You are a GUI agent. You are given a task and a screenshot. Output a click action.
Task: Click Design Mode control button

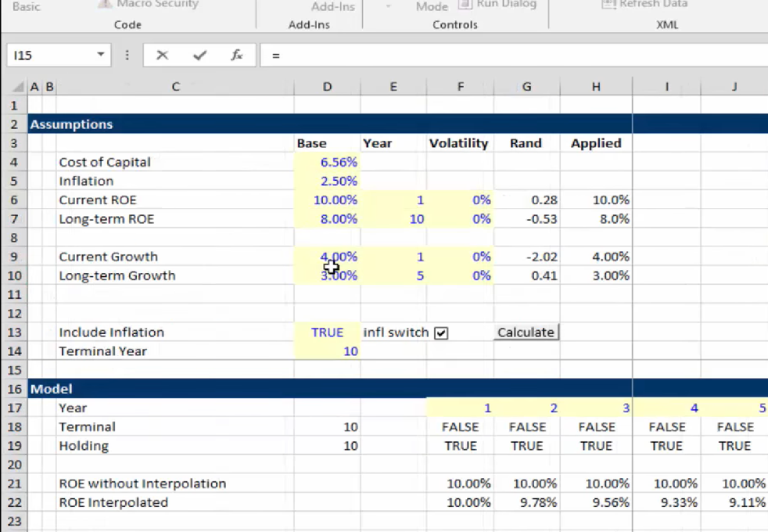(x=431, y=6)
